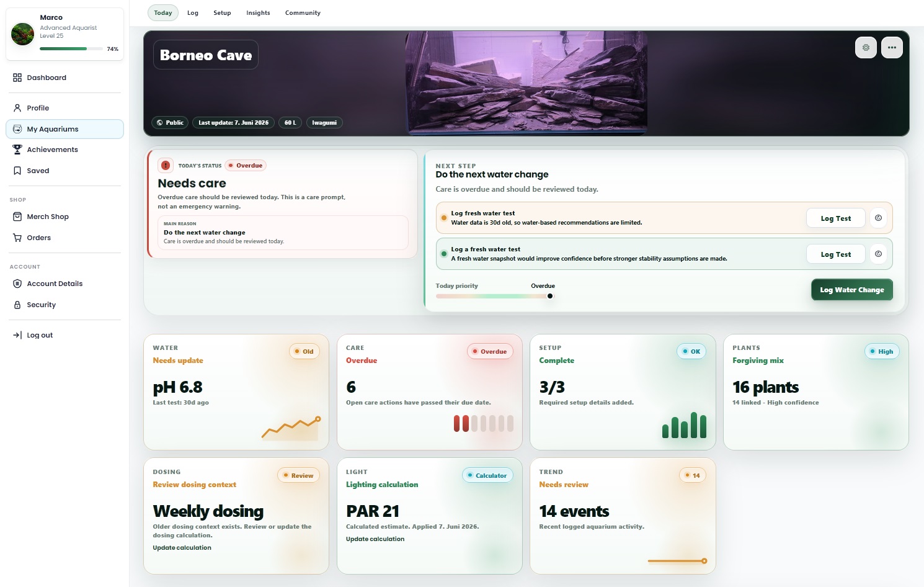
Task: Click the red alert icon beside Today's Status
Action: (x=166, y=165)
